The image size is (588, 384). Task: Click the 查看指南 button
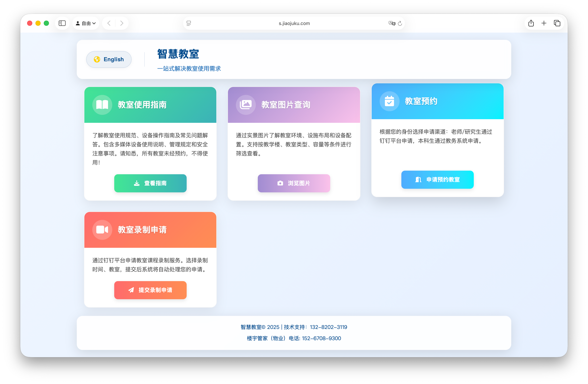(x=150, y=183)
